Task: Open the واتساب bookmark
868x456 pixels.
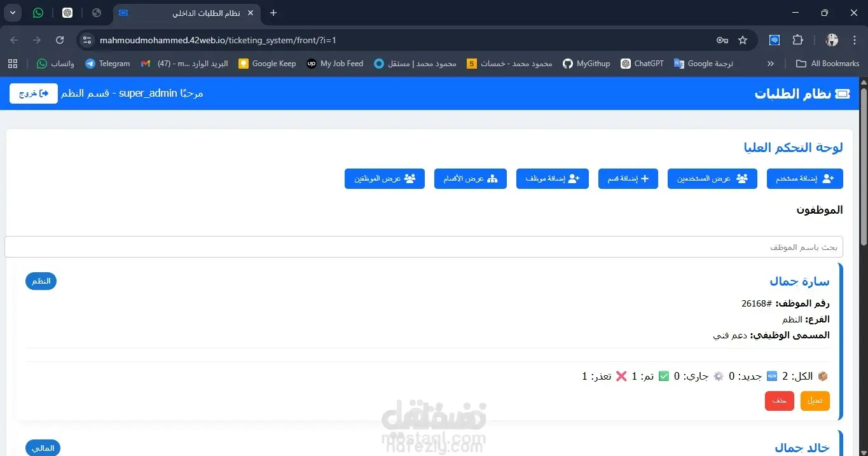Action: [x=55, y=64]
